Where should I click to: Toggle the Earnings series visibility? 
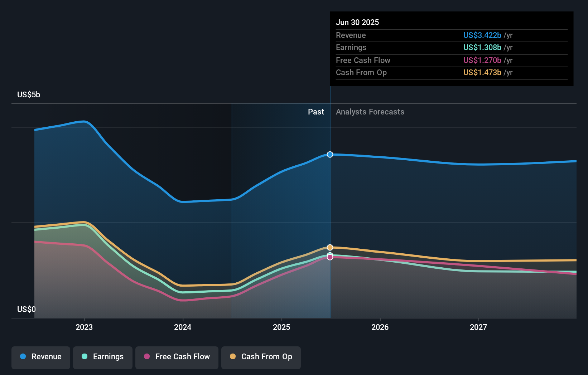point(103,357)
